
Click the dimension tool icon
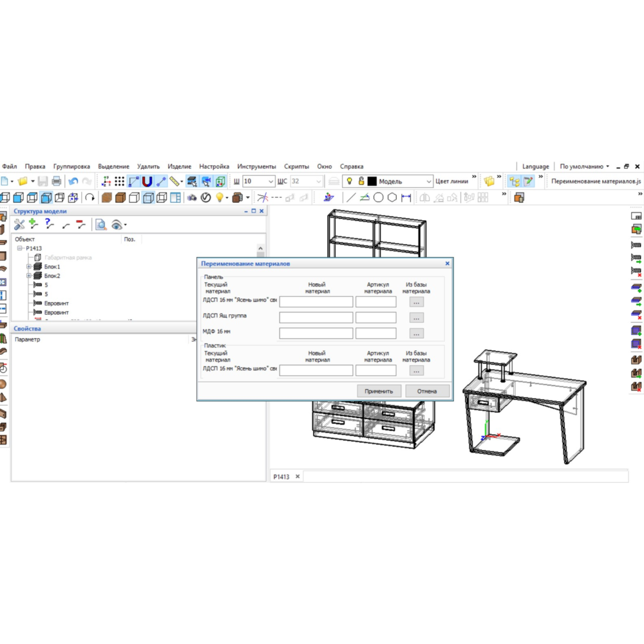(406, 198)
